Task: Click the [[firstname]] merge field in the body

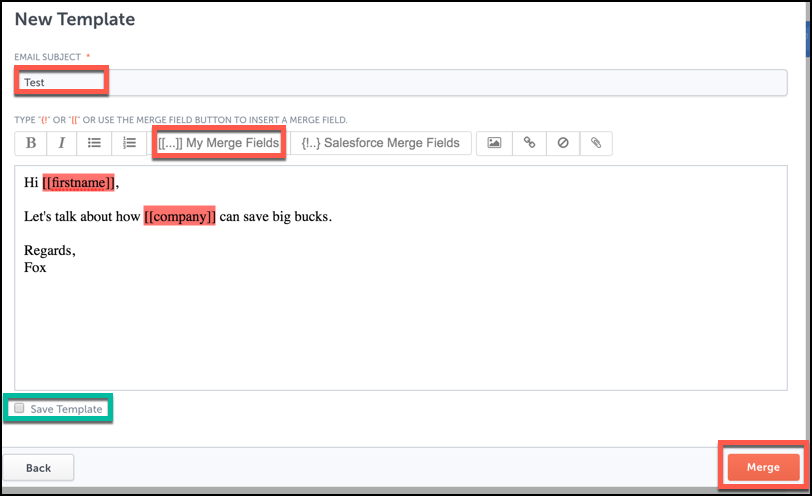Action: tap(78, 183)
